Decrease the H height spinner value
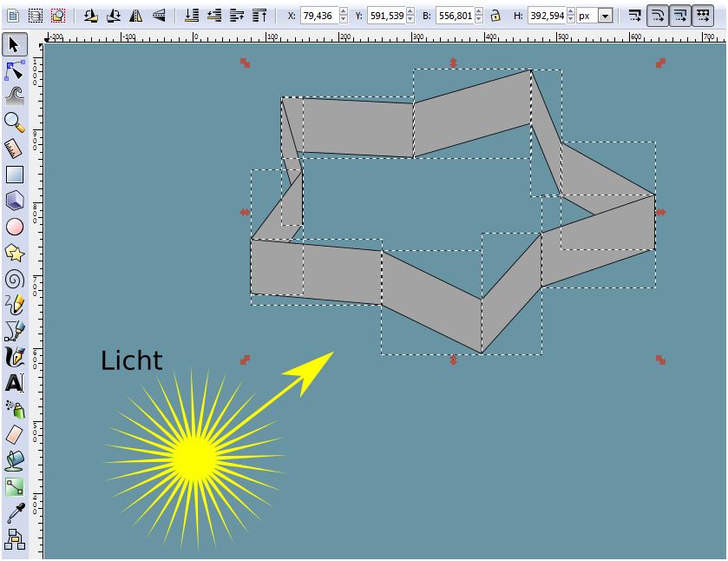 point(570,19)
